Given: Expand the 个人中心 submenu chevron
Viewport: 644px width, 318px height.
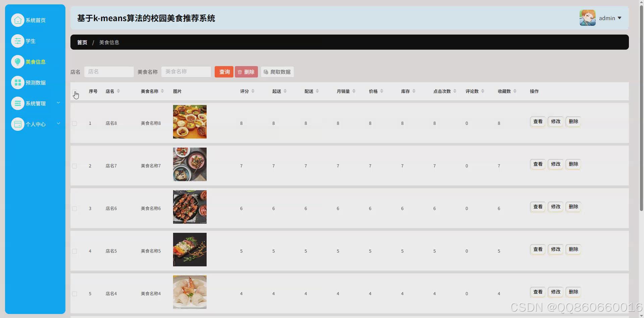Looking at the screenshot, I should click(x=58, y=123).
